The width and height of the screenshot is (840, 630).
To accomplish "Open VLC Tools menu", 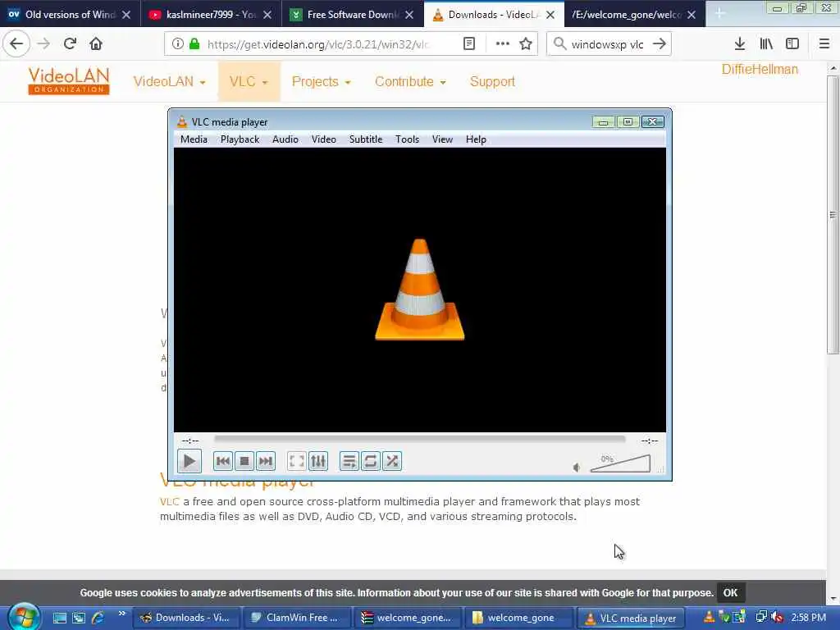I will coord(407,139).
